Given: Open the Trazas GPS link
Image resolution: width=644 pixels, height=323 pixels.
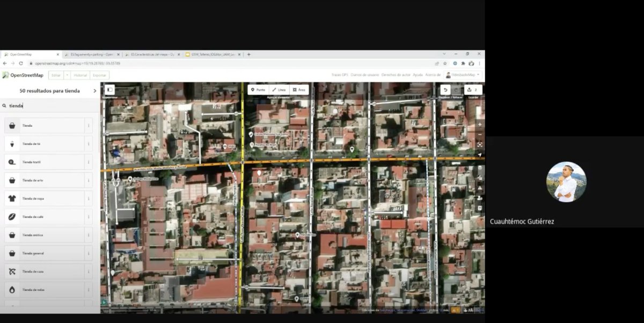Looking at the screenshot, I should (341, 75).
